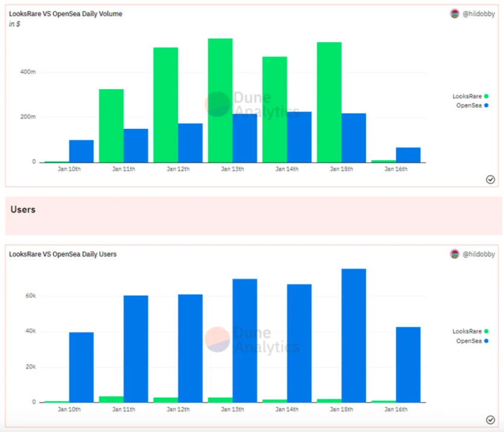Toggle the OpenSea legend entry in the Volume chart
This screenshot has height=432, width=504.
(472, 105)
